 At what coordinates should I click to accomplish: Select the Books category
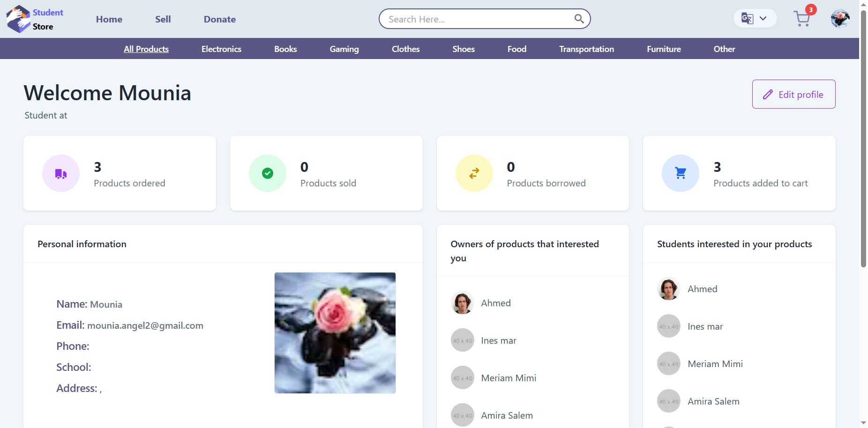coord(285,49)
